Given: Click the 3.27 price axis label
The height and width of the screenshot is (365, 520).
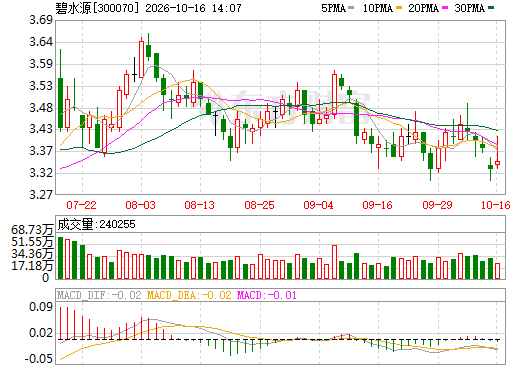Looking at the screenshot, I should pyautogui.click(x=41, y=194).
